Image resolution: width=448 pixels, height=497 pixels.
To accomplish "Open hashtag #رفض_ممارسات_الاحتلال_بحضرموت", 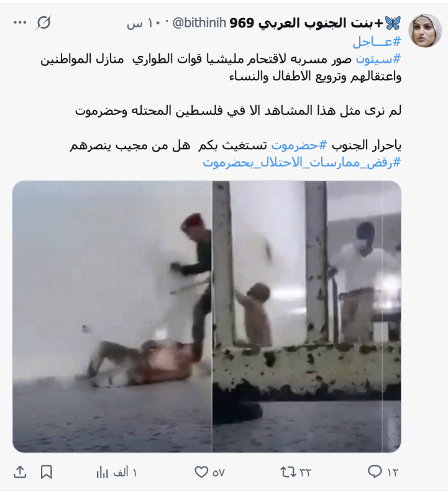I will click(302, 163).
